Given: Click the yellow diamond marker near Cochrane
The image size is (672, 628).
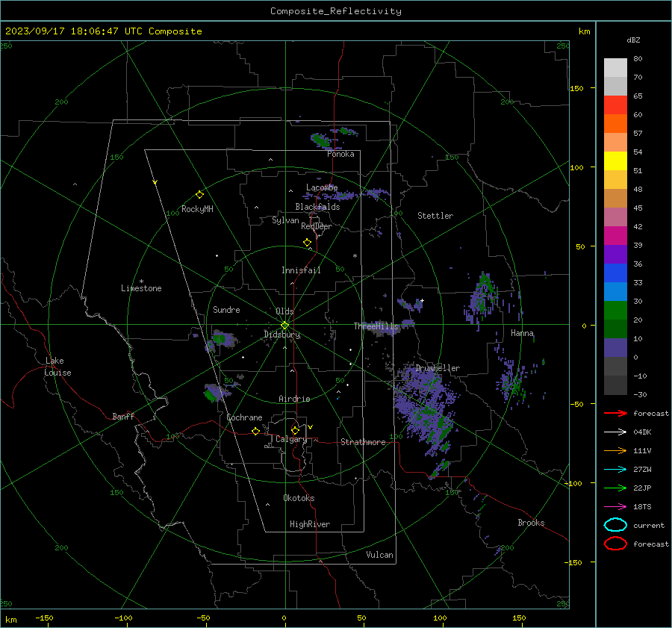Looking at the screenshot, I should [256, 431].
